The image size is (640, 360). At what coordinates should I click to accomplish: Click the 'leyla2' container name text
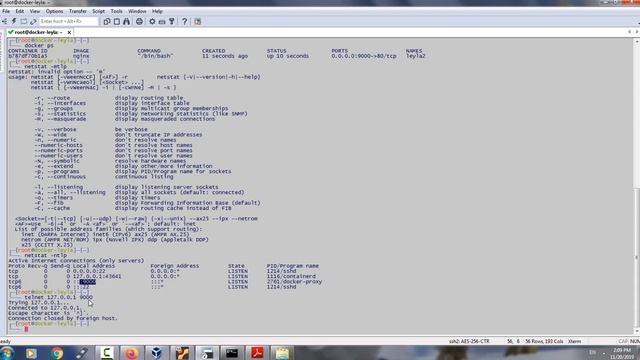tap(416, 56)
